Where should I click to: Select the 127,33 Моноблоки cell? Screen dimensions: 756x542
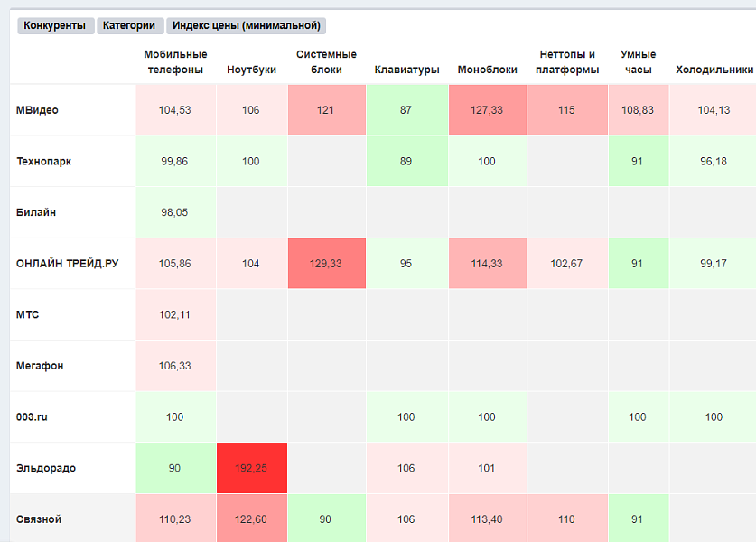pyautogui.click(x=487, y=110)
